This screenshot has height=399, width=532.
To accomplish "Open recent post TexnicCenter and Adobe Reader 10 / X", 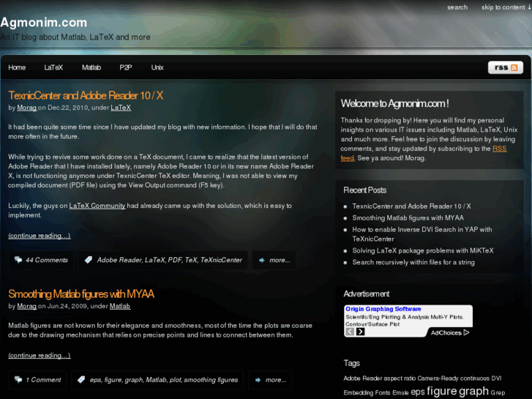I will [411, 206].
